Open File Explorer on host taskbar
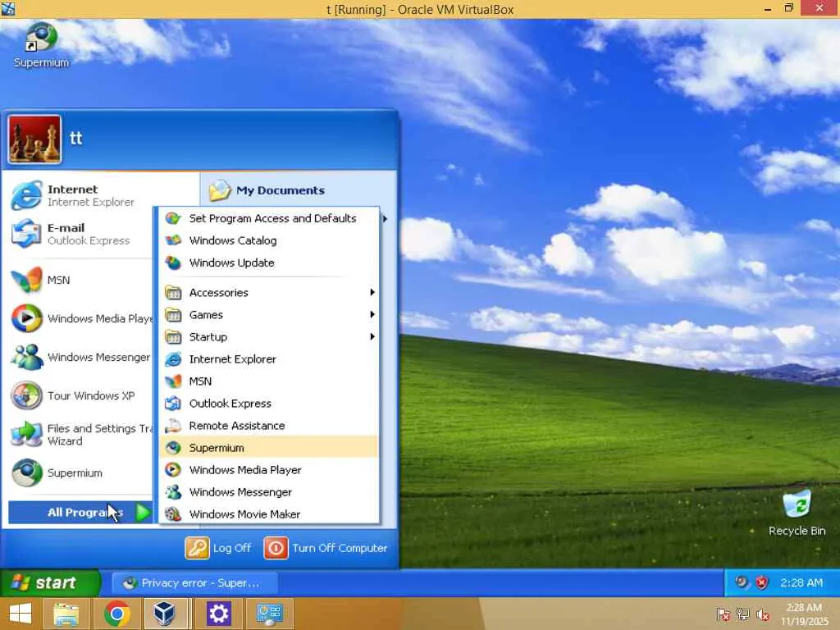Screen dimensions: 840x630 (66, 614)
